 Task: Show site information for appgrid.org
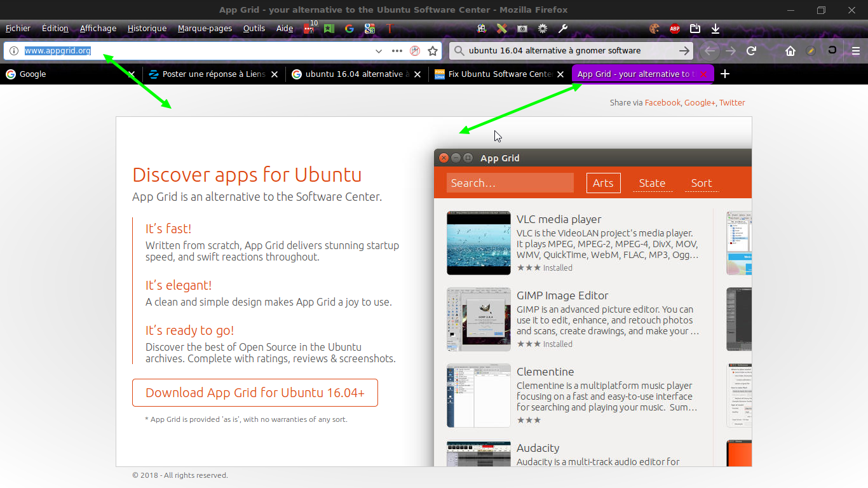14,51
